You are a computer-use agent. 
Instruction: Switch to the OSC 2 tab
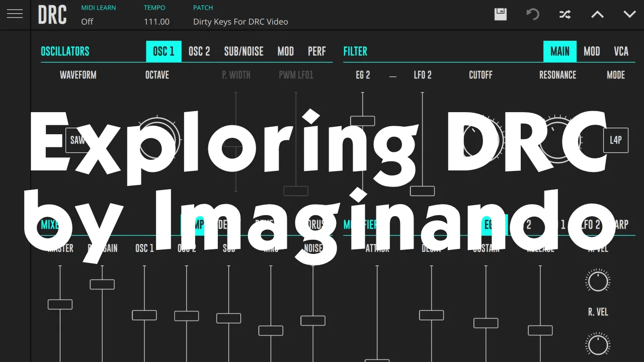coord(199,51)
